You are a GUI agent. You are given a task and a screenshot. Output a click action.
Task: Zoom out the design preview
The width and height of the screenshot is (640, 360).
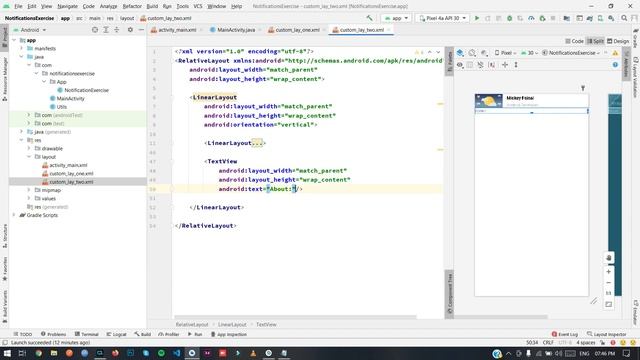(609, 282)
